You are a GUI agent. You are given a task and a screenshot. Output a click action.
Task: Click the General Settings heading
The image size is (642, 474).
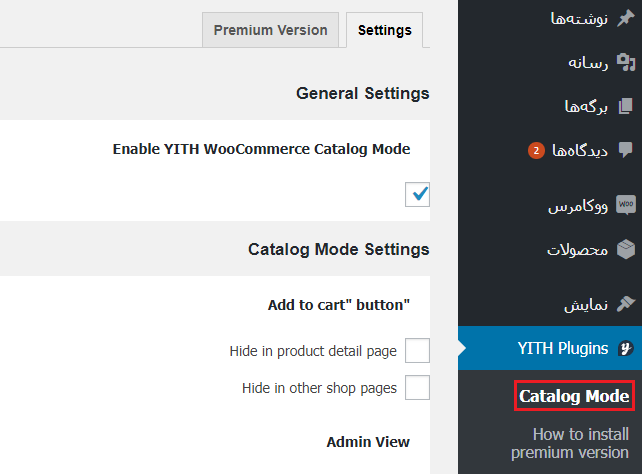[x=363, y=93]
